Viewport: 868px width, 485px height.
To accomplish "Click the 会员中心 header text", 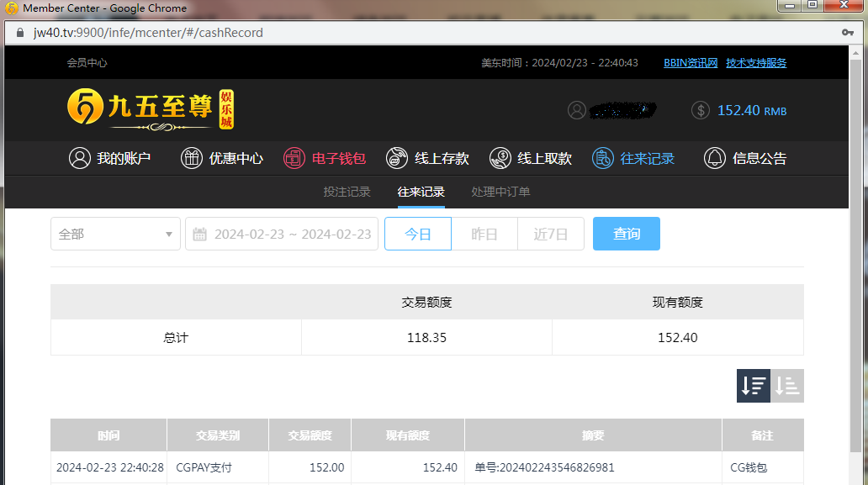I will click(87, 63).
